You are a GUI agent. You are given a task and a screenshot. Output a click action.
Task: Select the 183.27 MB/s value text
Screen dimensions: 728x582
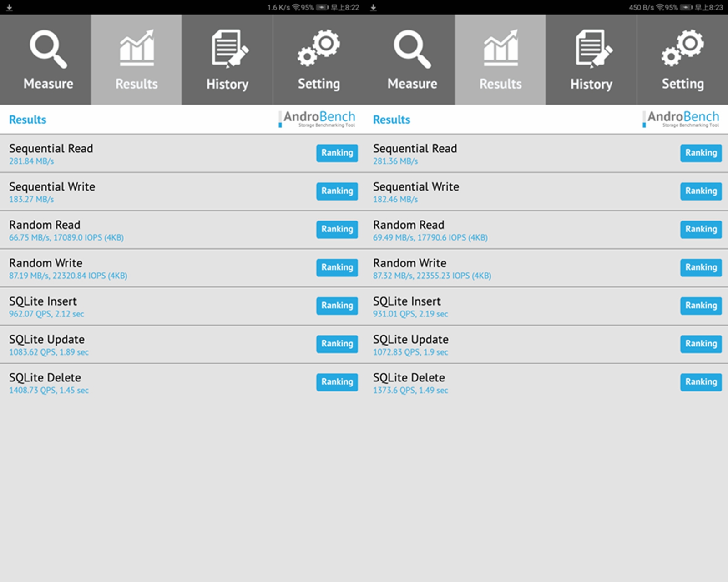(x=31, y=199)
